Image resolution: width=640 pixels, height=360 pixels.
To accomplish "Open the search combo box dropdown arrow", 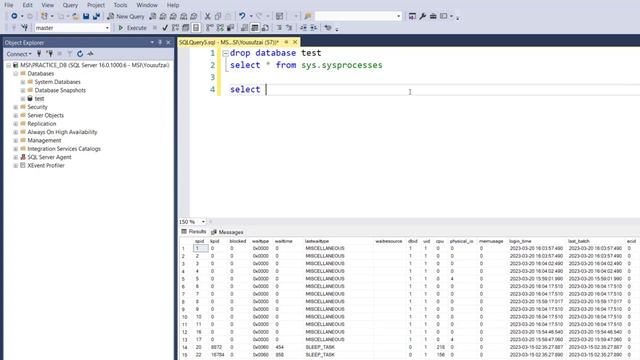I will click(398, 16).
